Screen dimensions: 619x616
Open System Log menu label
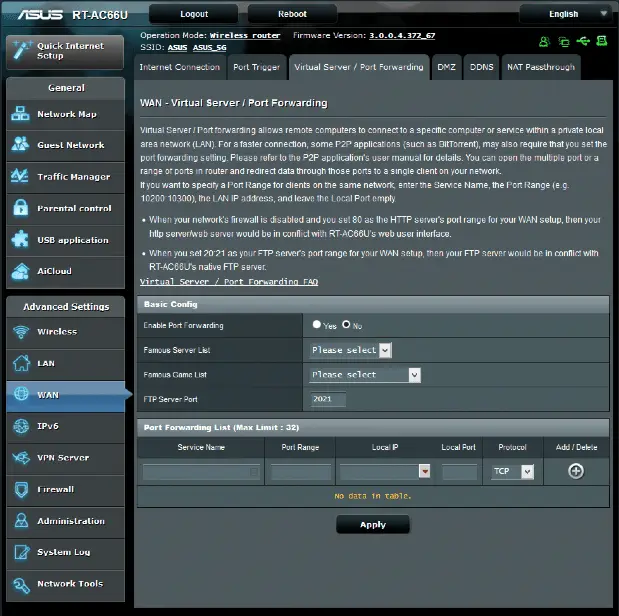point(64,552)
